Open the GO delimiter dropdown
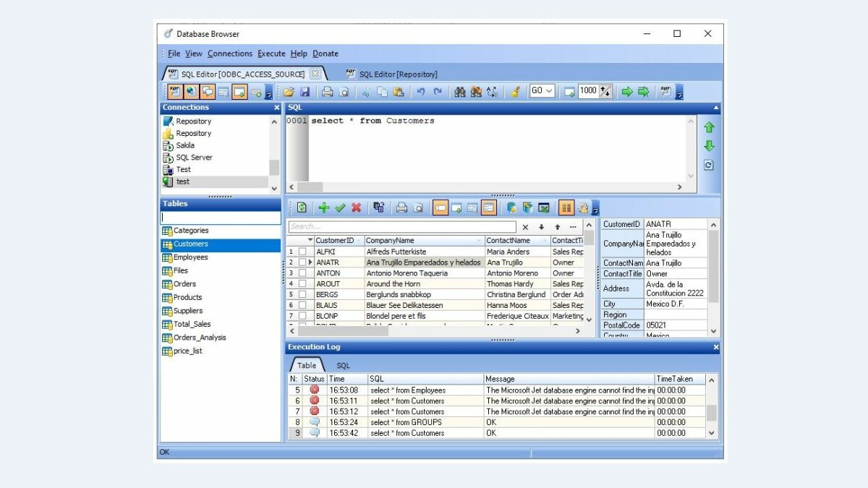 [x=550, y=91]
